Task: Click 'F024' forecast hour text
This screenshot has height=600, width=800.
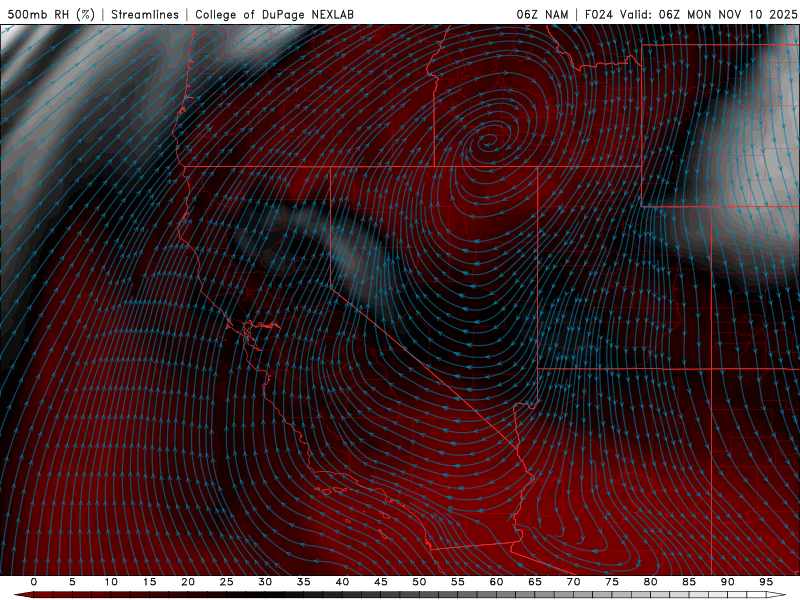Action: pyautogui.click(x=598, y=14)
